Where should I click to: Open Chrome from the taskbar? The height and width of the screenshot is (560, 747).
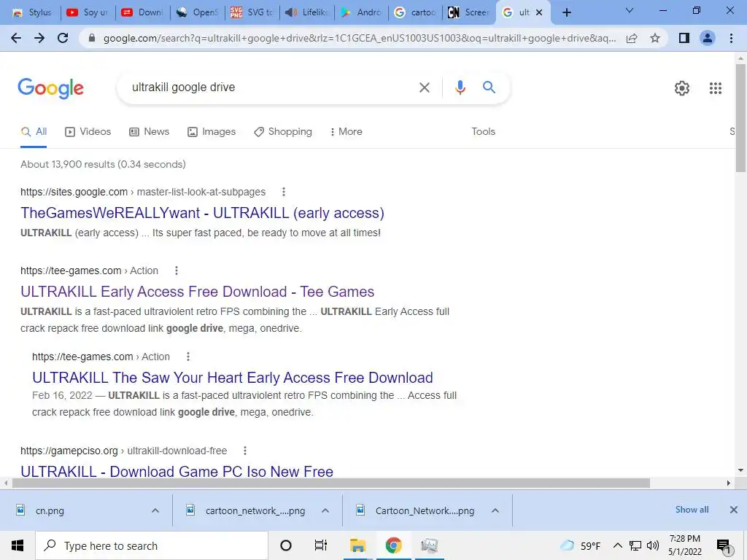coord(393,545)
